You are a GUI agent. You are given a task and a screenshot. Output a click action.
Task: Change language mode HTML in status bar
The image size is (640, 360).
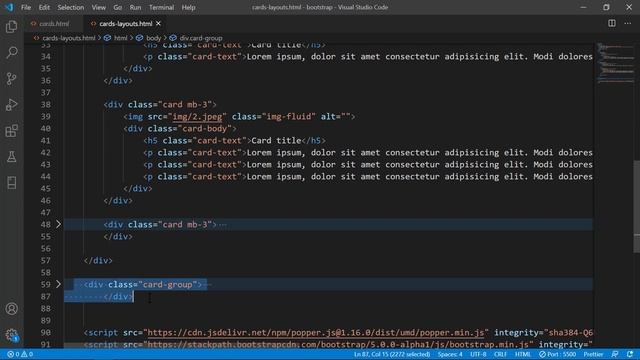tap(522, 354)
